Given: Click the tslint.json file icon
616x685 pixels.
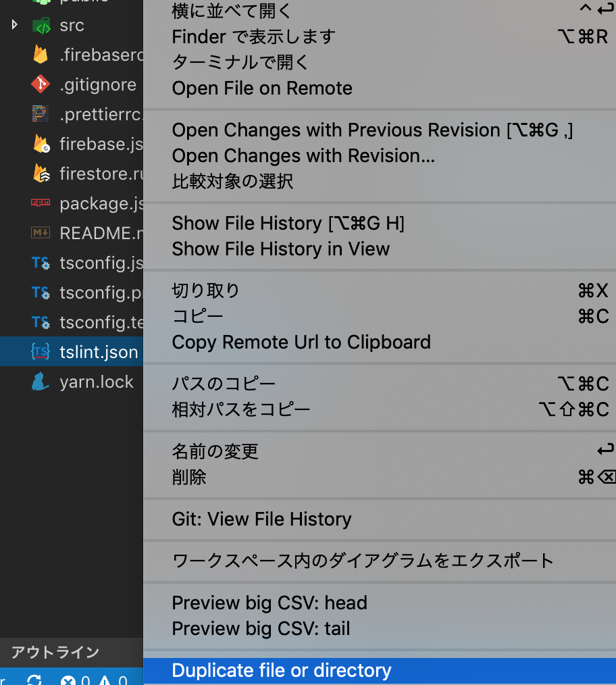Looking at the screenshot, I should [x=41, y=352].
